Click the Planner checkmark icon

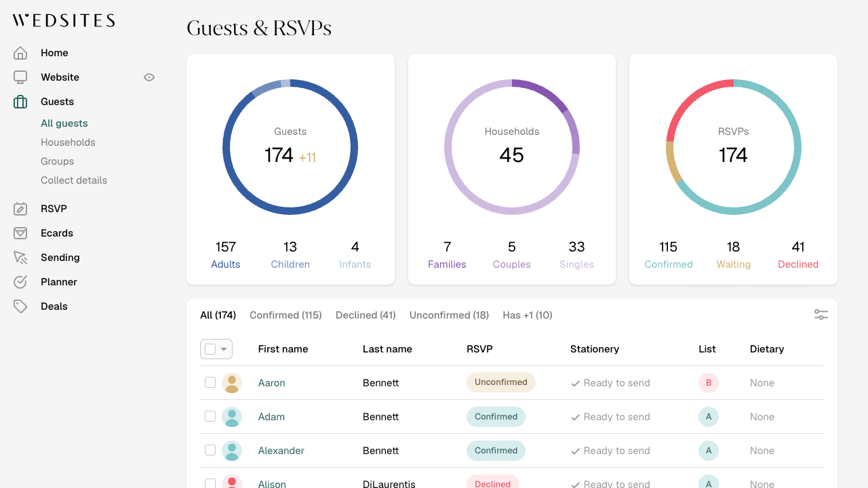tap(20, 282)
